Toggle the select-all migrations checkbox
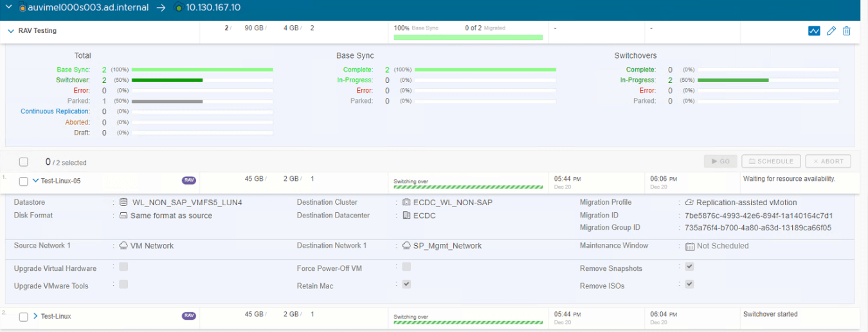Screen dimensions: 868x332 pos(24,162)
